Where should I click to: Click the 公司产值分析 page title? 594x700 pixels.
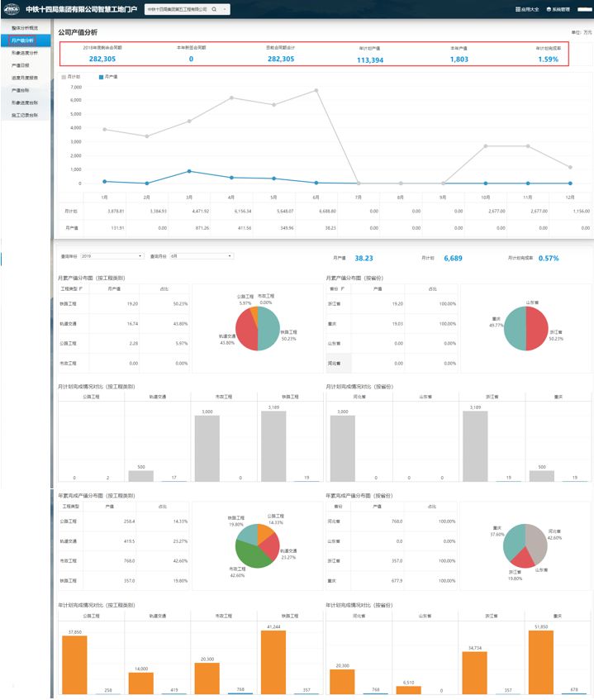pyautogui.click(x=78, y=32)
